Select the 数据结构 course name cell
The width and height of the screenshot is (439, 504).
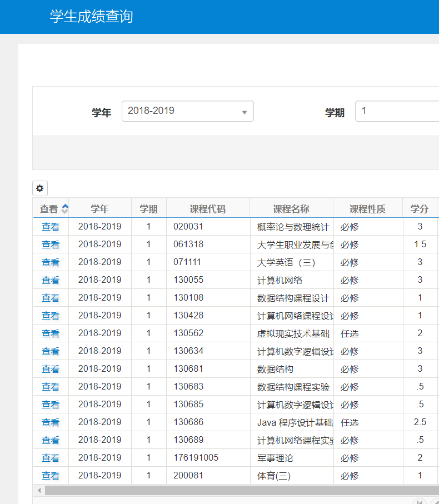tap(292, 369)
